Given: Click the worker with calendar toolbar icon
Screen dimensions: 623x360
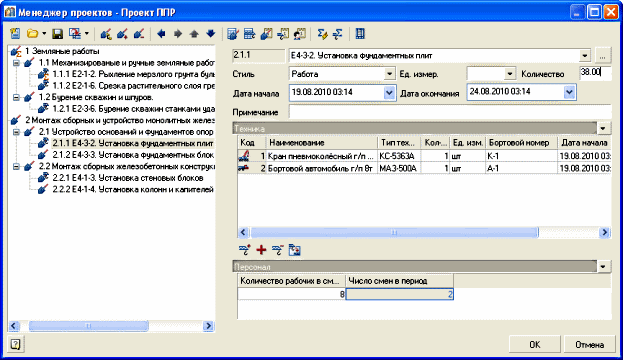Looking at the screenshot, I should [300, 34].
